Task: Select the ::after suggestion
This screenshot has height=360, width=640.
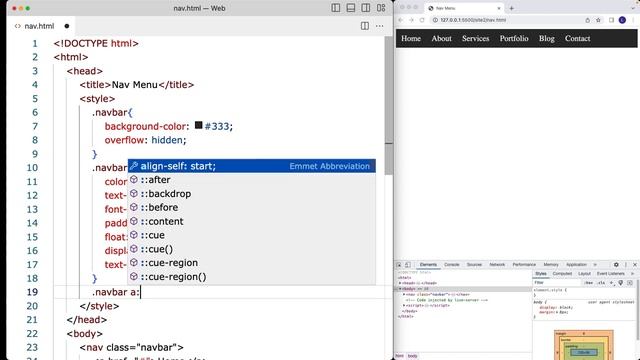Action: click(251, 180)
